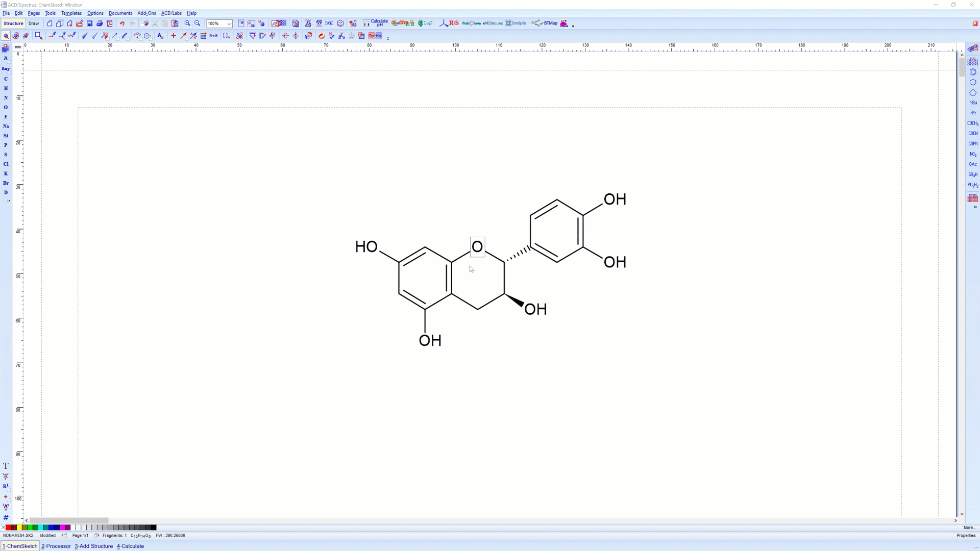Click the LogP calculation icon

coord(425,23)
